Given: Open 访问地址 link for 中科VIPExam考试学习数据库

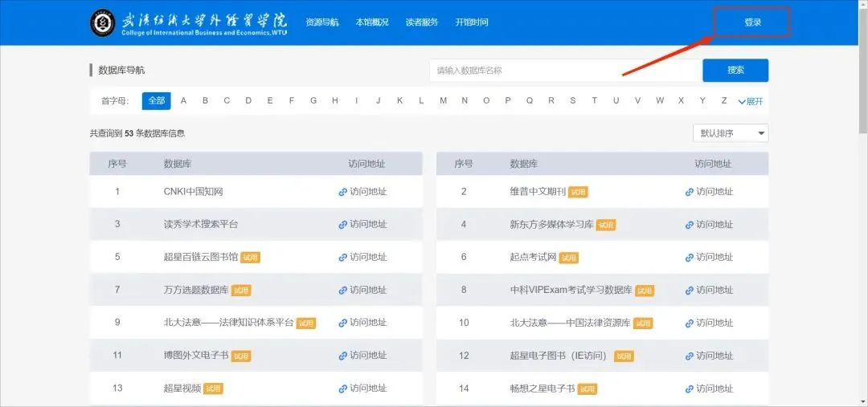Looking at the screenshot, I should [709, 290].
